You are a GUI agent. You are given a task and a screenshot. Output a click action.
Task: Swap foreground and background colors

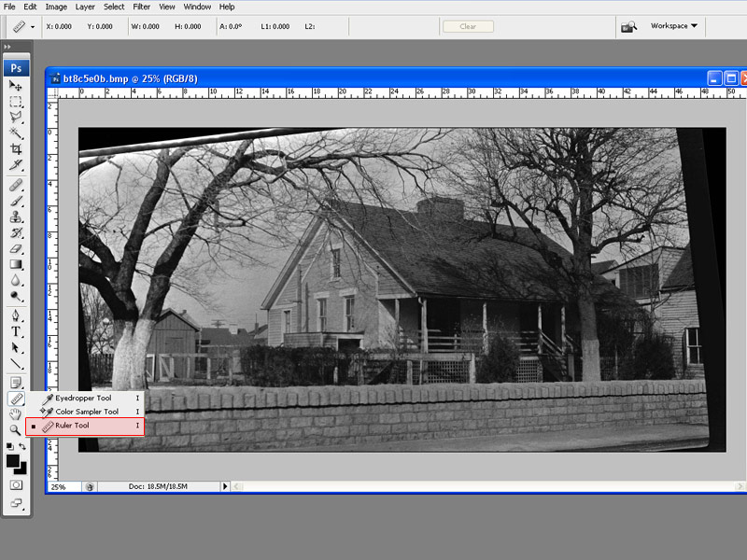(x=22, y=446)
